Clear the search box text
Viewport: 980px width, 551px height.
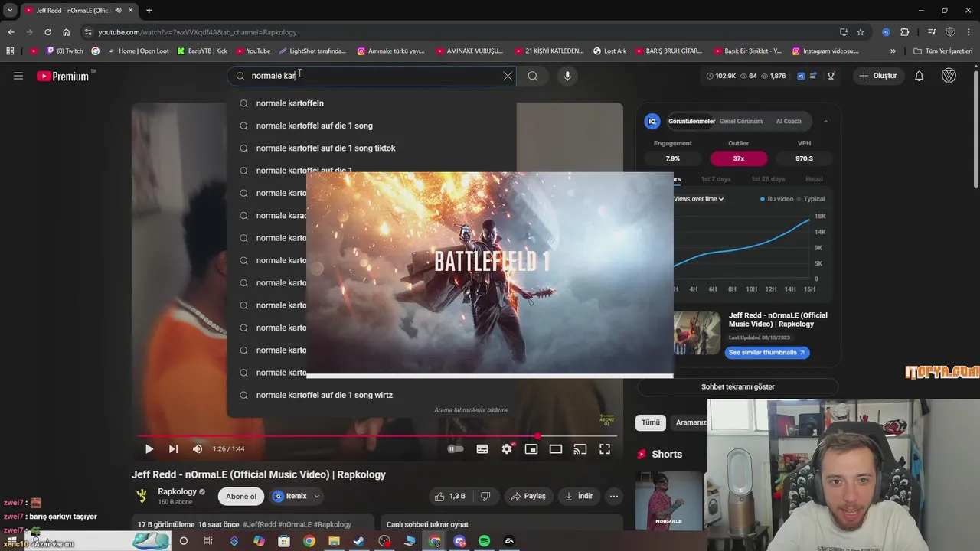click(507, 76)
